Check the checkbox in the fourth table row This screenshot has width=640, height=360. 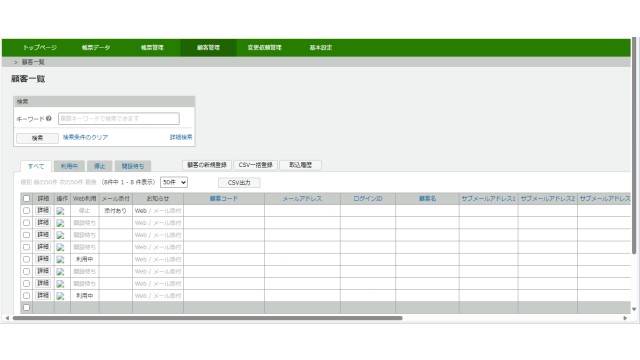(x=27, y=247)
